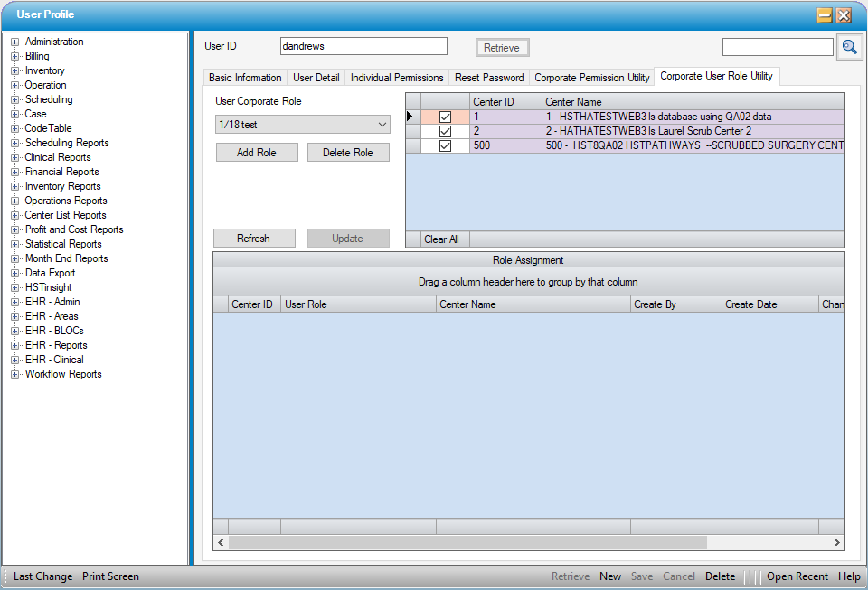
Task: Switch to the Basic Information tab
Action: 245,78
